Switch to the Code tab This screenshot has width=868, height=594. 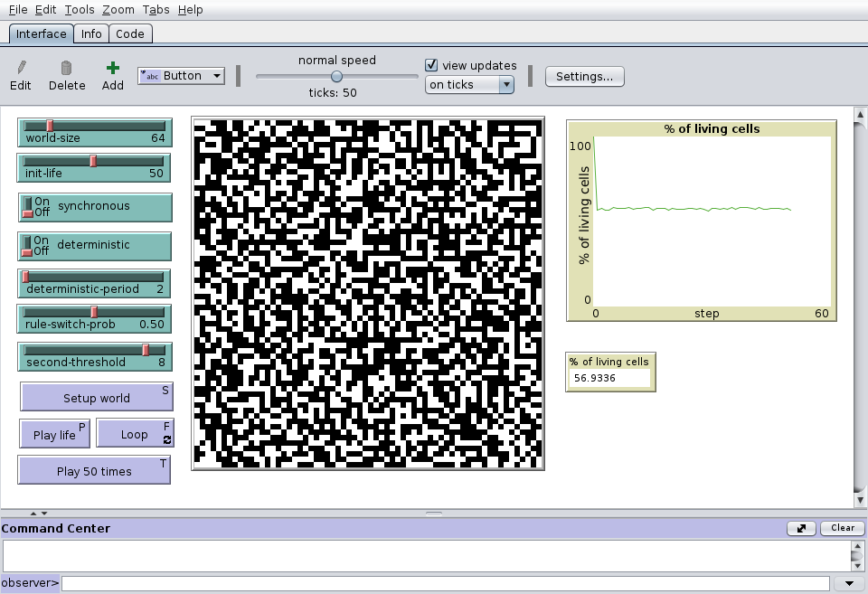click(x=130, y=33)
